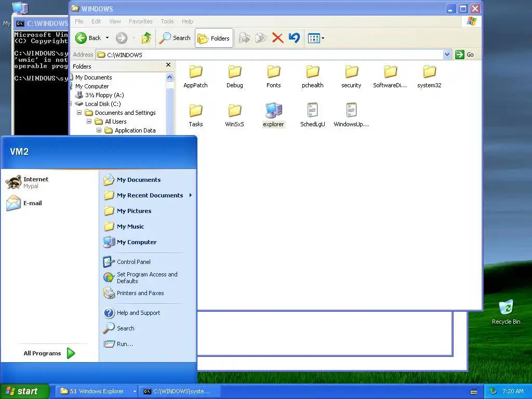
Task: Select the system32 folder
Action: (x=429, y=76)
